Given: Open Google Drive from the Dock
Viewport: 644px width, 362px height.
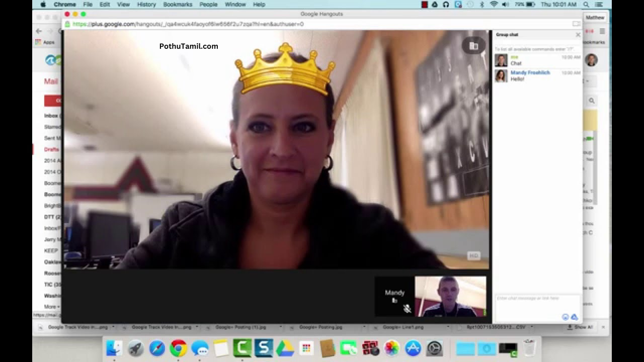Looking at the screenshot, I should 285,348.
